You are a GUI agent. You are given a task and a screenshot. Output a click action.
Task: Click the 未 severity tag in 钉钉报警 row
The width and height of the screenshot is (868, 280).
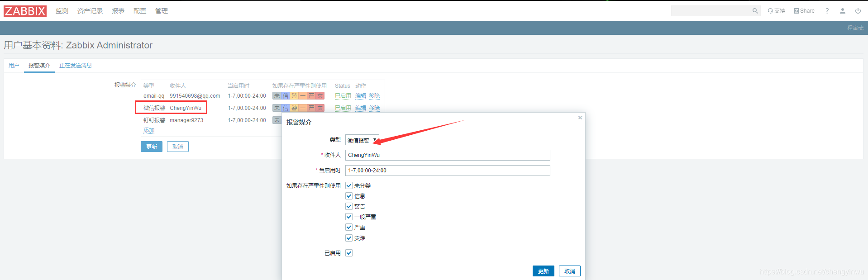(x=277, y=120)
